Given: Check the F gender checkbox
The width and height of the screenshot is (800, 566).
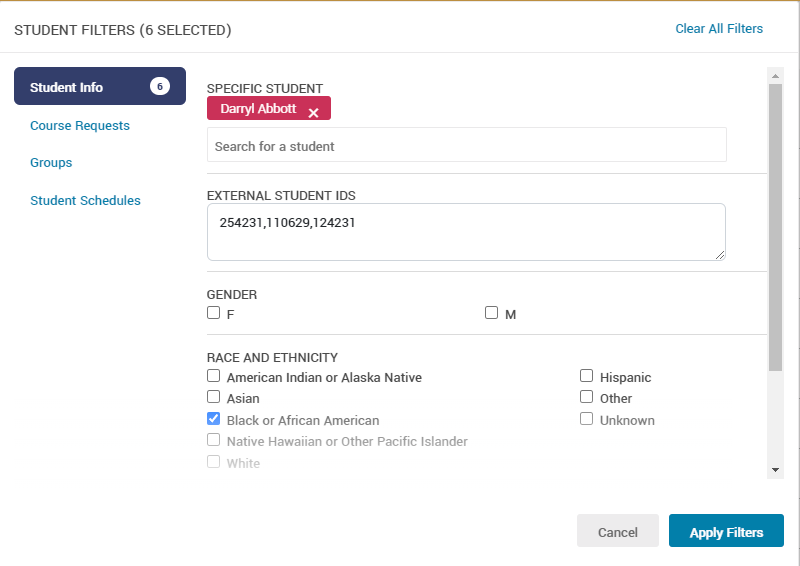Looking at the screenshot, I should point(213,313).
